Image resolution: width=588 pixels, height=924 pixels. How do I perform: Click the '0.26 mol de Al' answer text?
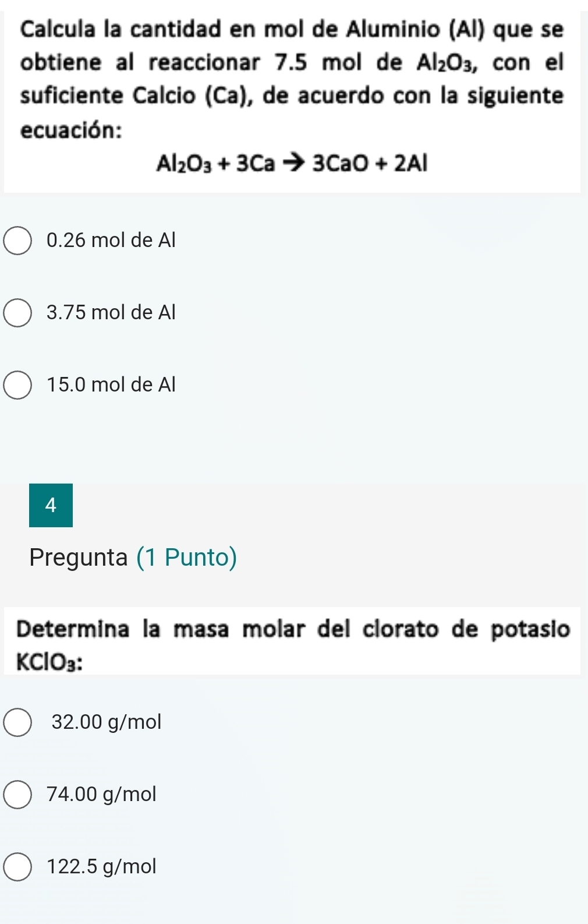click(x=111, y=240)
